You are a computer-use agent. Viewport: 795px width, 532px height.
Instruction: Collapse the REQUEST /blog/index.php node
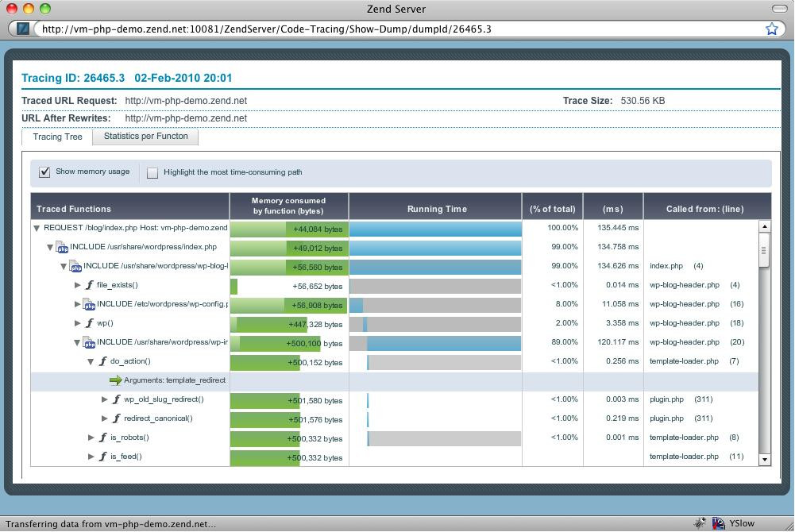(37, 229)
